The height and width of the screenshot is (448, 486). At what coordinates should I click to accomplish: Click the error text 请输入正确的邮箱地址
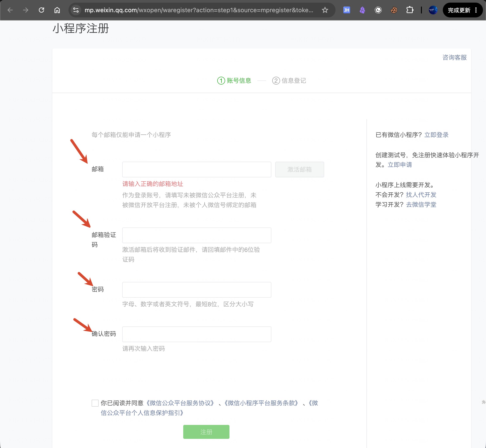(x=153, y=184)
